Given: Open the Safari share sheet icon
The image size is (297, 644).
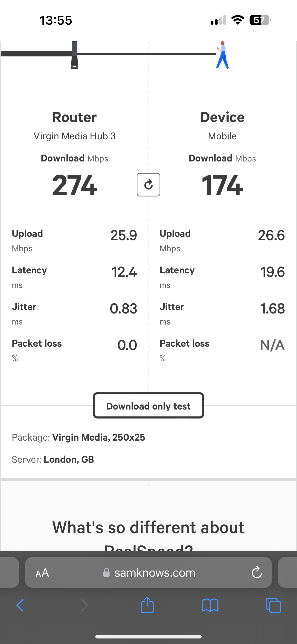Looking at the screenshot, I should point(147,605).
